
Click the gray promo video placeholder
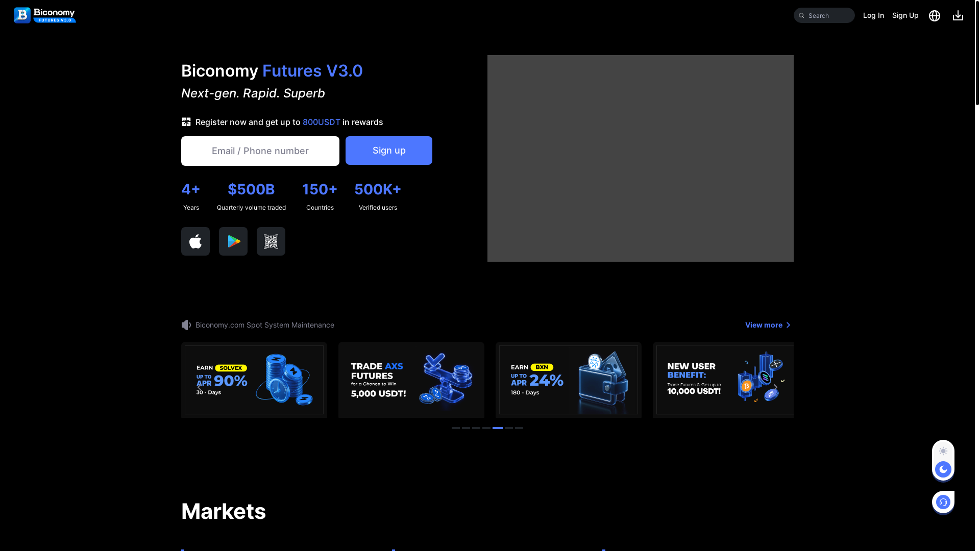[x=641, y=158]
